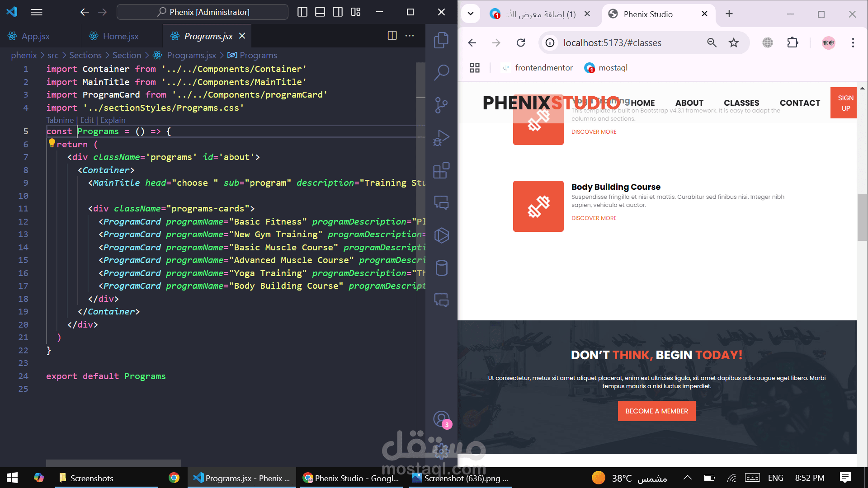
Task: Click the browser page vertical scrollbar thumb
Action: tap(862, 217)
